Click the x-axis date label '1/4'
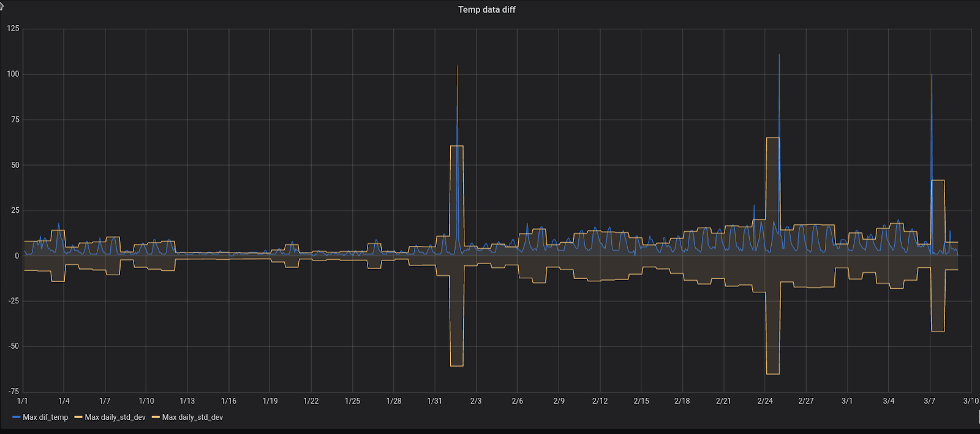The width and height of the screenshot is (980, 434). (64, 401)
